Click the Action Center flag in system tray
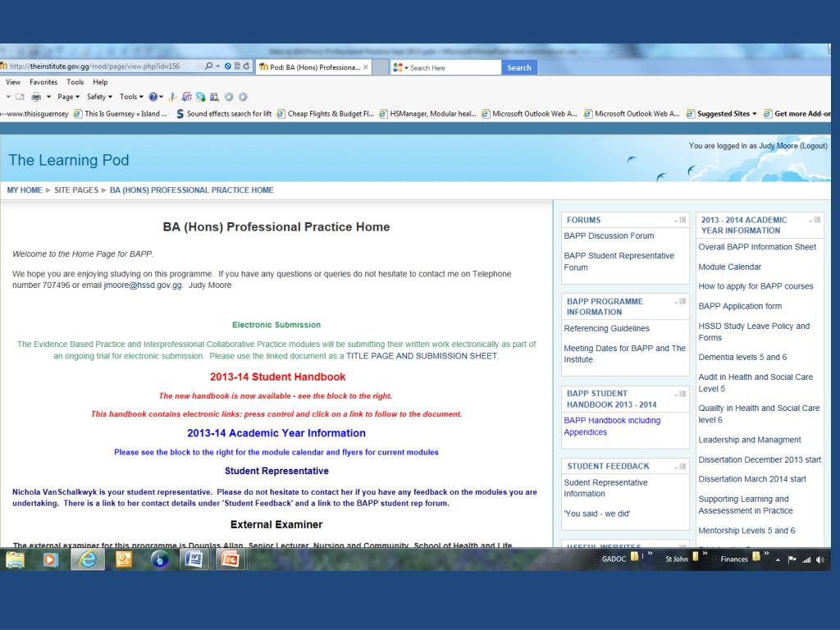 pos(792,559)
